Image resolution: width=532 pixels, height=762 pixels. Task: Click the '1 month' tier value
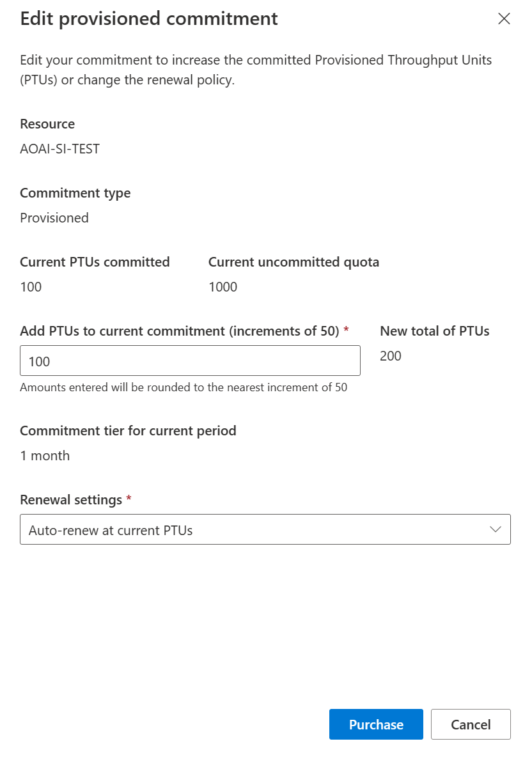tap(45, 456)
